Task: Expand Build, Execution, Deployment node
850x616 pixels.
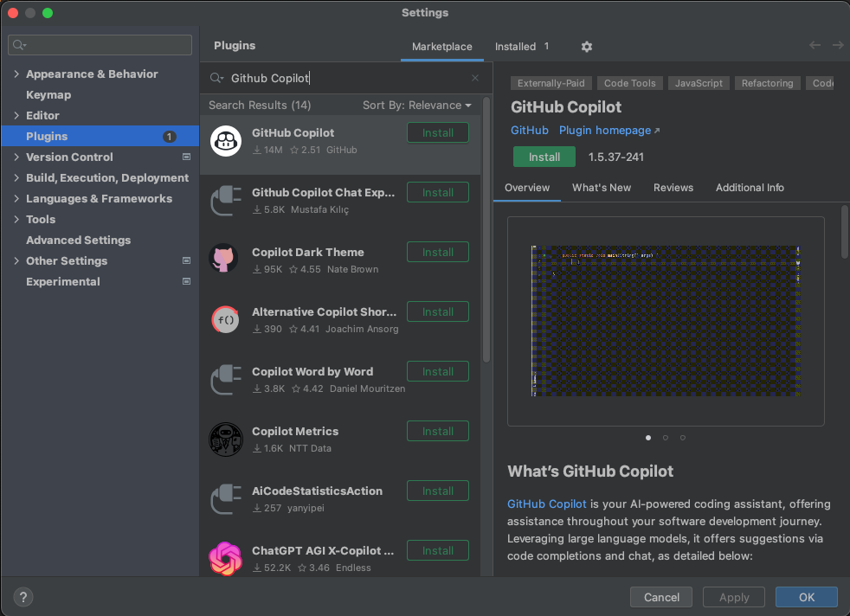Action: 16,177
